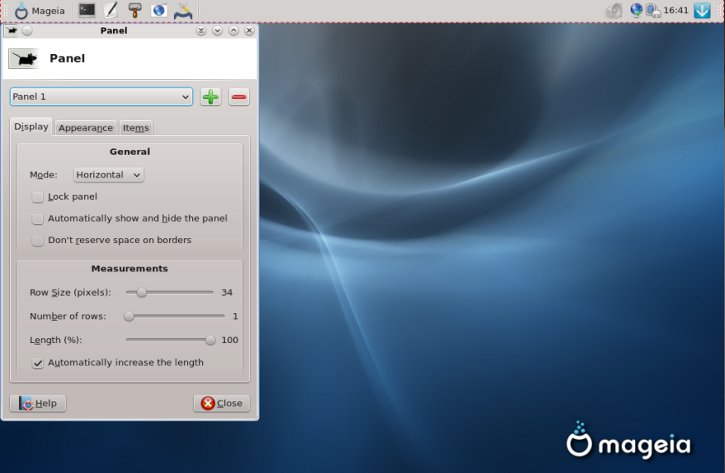Open the terminal launcher in top panel
This screenshot has height=473, width=725.
[86, 10]
